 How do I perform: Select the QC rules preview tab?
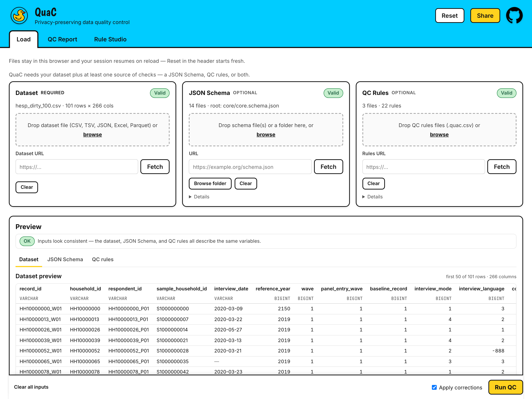(103, 260)
